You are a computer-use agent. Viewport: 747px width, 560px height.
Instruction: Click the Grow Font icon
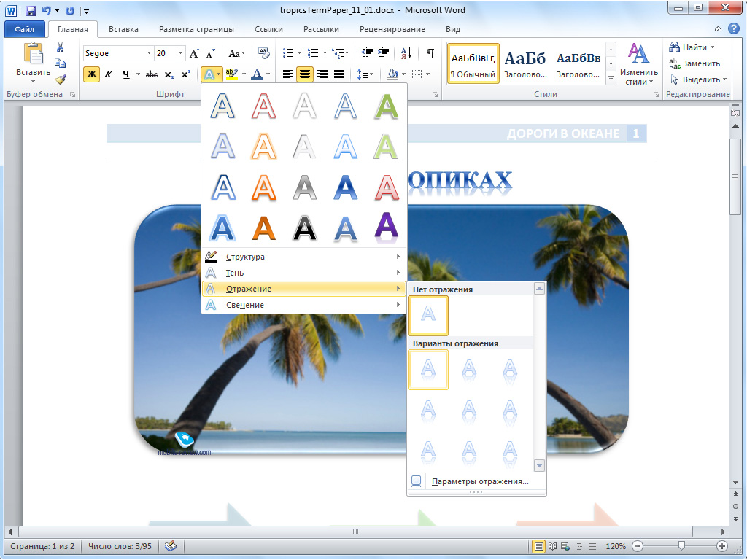point(194,53)
